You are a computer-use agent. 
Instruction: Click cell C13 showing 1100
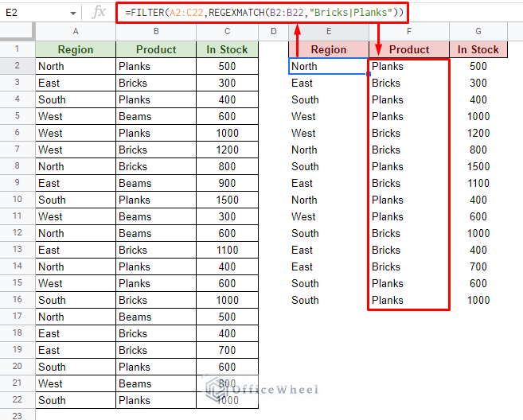click(227, 250)
